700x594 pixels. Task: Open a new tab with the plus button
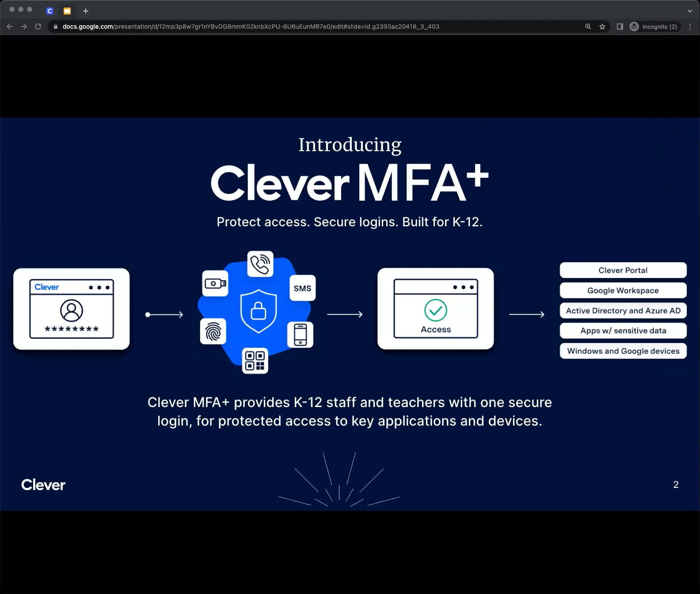pyautogui.click(x=86, y=11)
